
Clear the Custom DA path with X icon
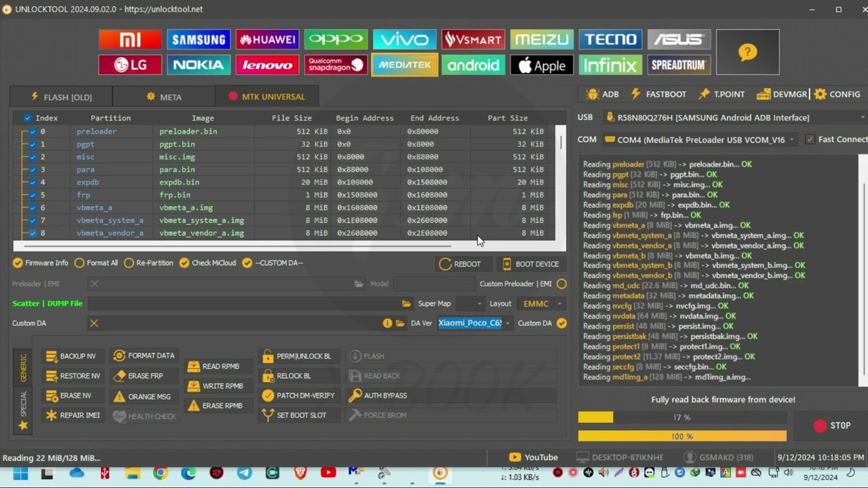coord(94,323)
